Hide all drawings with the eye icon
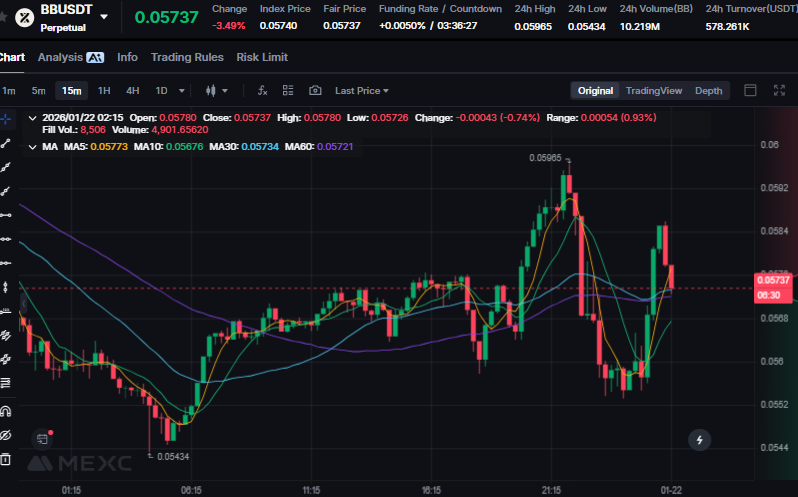This screenshot has width=798, height=497. click(x=6, y=435)
